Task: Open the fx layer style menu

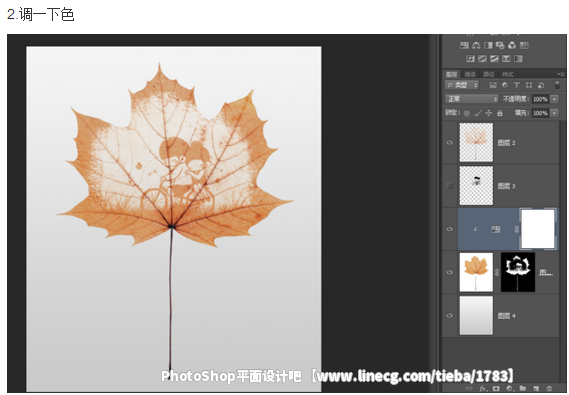Action: 483,388
